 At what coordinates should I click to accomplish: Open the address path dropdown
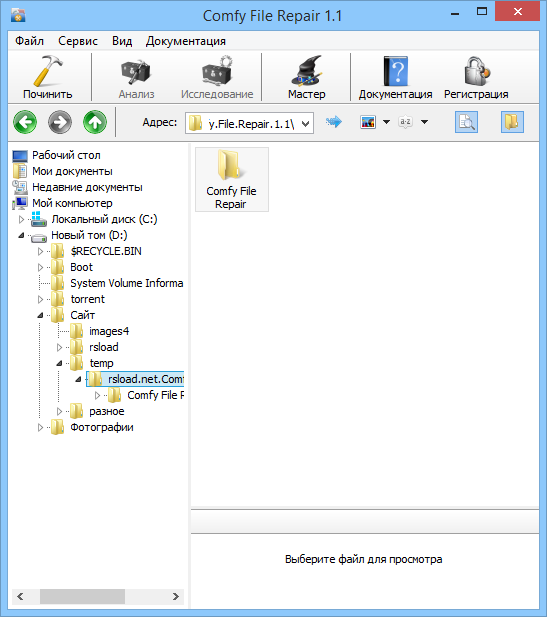pos(305,124)
